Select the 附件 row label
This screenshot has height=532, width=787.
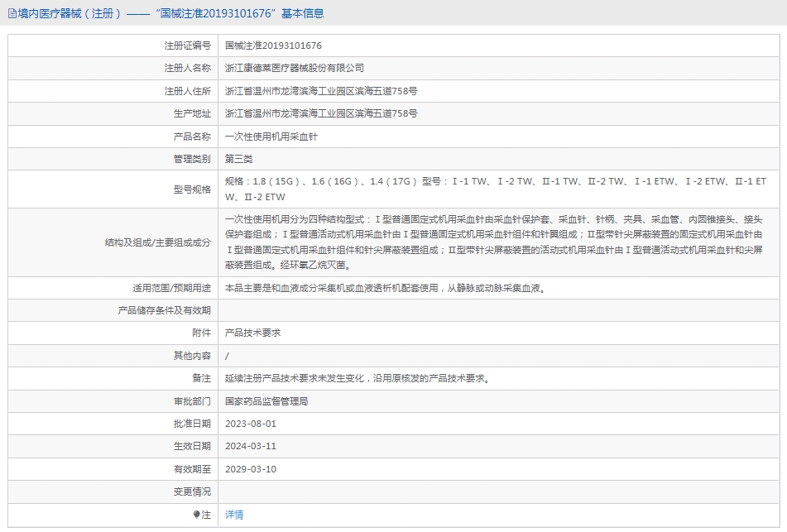(x=202, y=333)
